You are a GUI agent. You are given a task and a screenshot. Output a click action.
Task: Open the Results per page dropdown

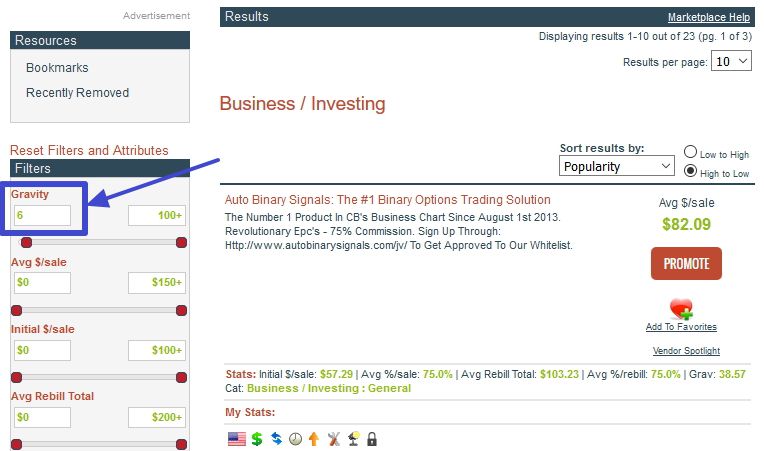point(731,61)
